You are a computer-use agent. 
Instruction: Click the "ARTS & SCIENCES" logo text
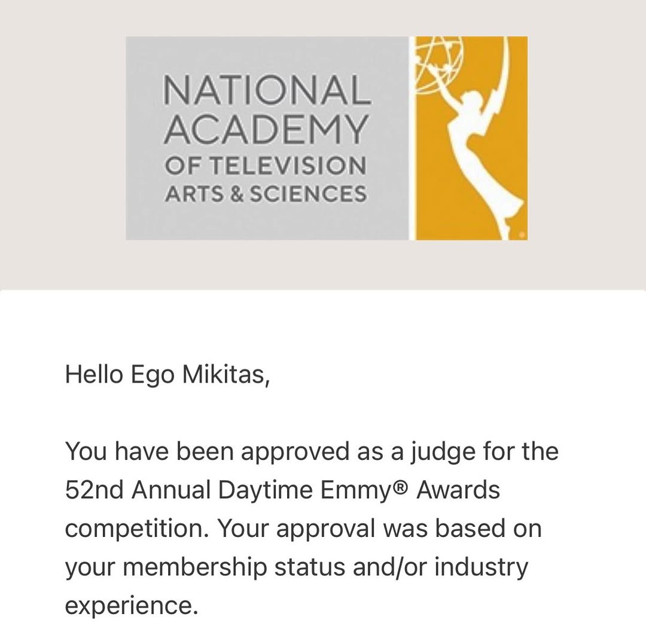click(x=266, y=194)
